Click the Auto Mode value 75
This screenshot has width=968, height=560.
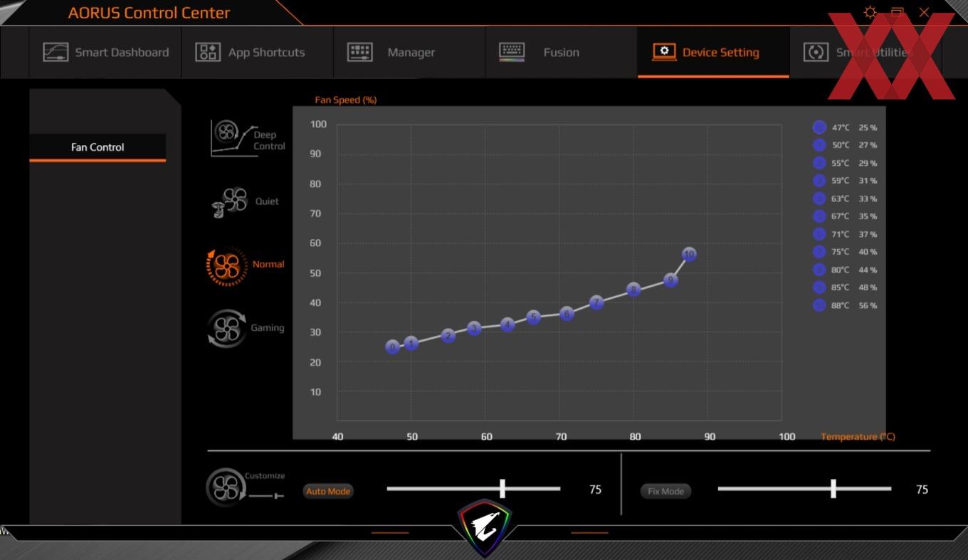click(x=595, y=490)
